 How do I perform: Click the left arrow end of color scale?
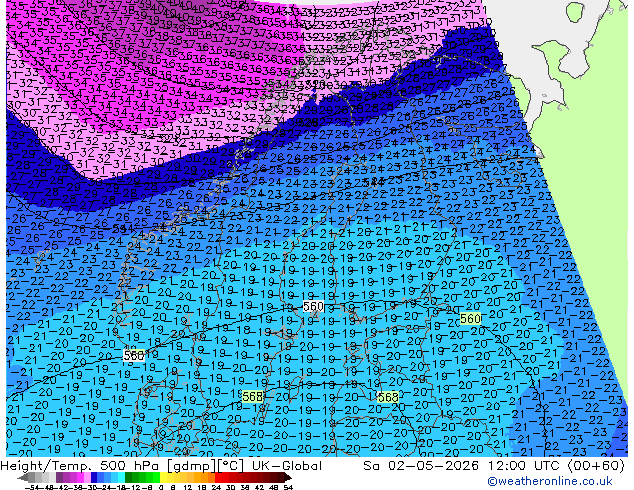[22, 477]
